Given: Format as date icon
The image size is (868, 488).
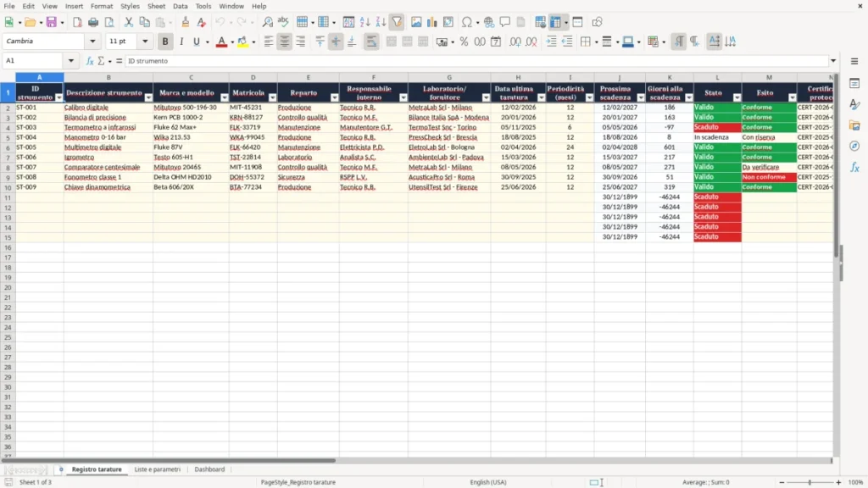Looking at the screenshot, I should 496,42.
